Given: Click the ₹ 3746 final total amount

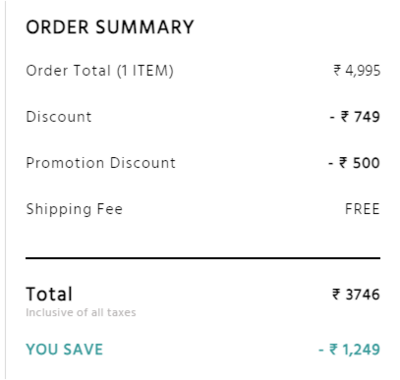Looking at the screenshot, I should pyautogui.click(x=356, y=294).
